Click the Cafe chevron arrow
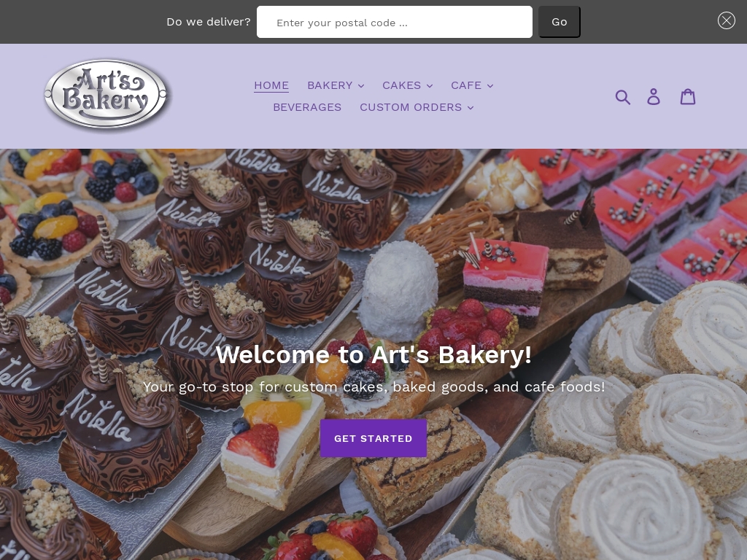This screenshot has height=560, width=747. click(x=490, y=86)
